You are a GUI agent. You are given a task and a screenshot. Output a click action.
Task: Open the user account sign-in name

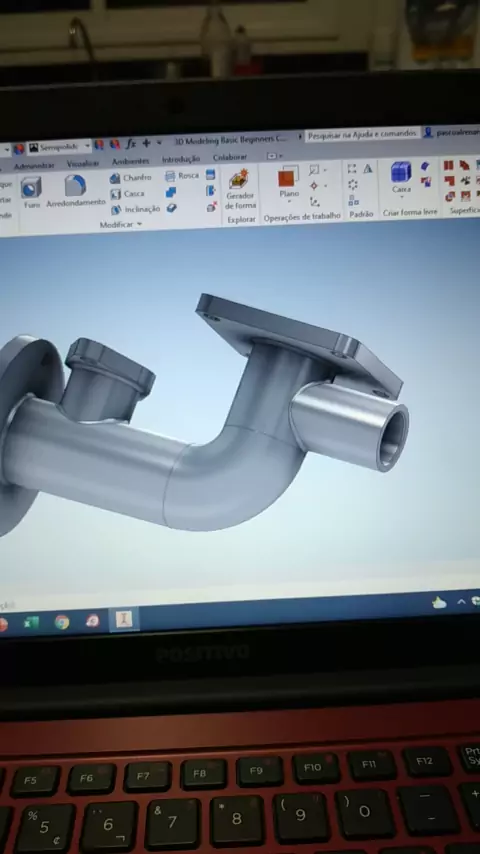point(457,132)
